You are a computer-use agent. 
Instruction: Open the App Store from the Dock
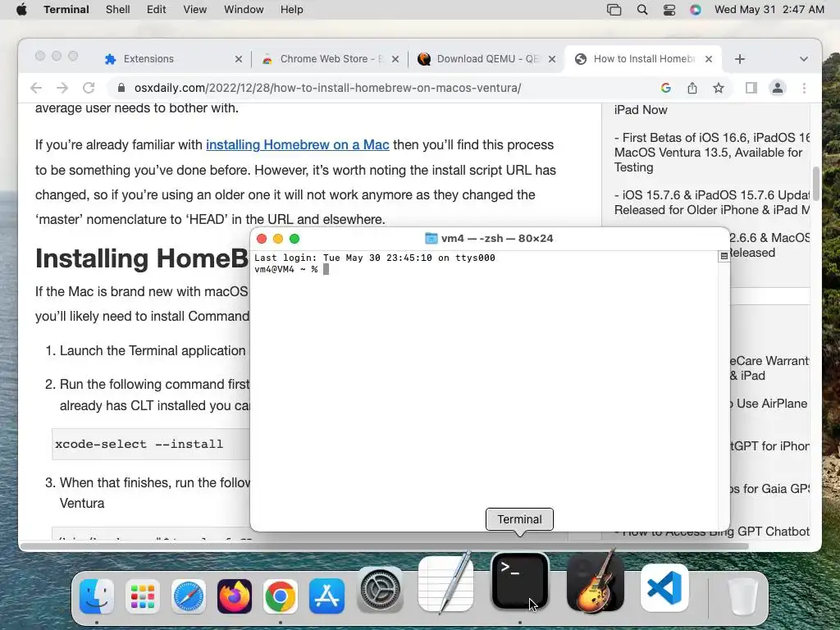click(x=326, y=596)
